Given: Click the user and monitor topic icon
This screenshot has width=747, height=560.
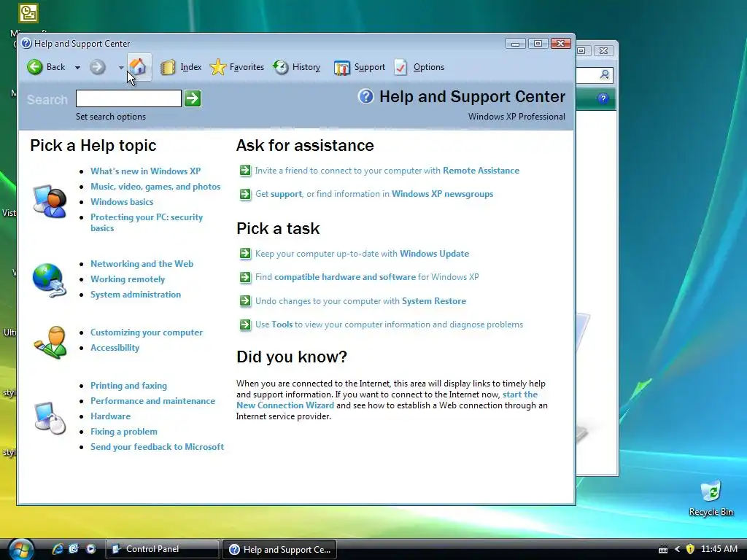Looking at the screenshot, I should (50, 201).
